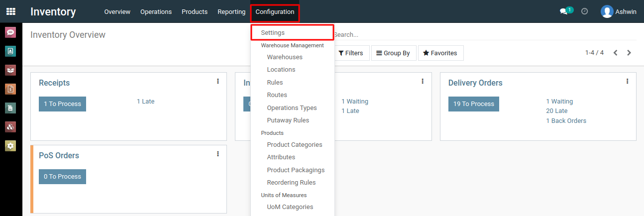Click the Configuration menu

click(275, 11)
